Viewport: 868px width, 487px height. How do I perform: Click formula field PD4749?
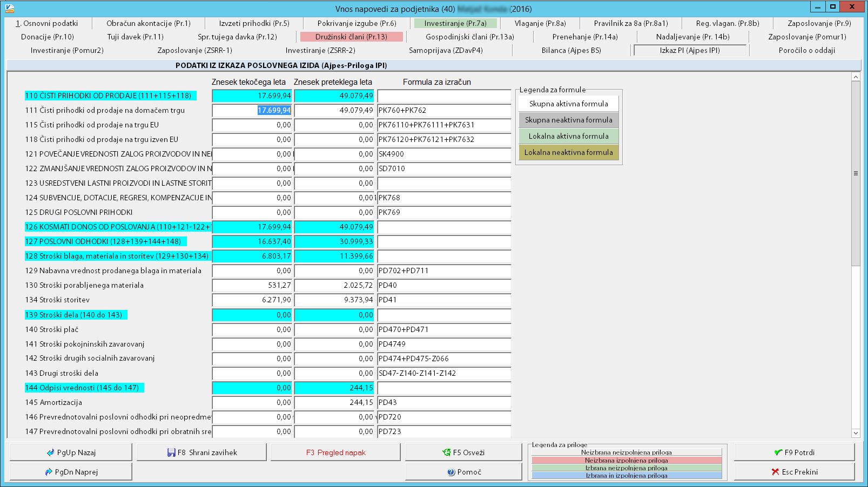coord(444,344)
